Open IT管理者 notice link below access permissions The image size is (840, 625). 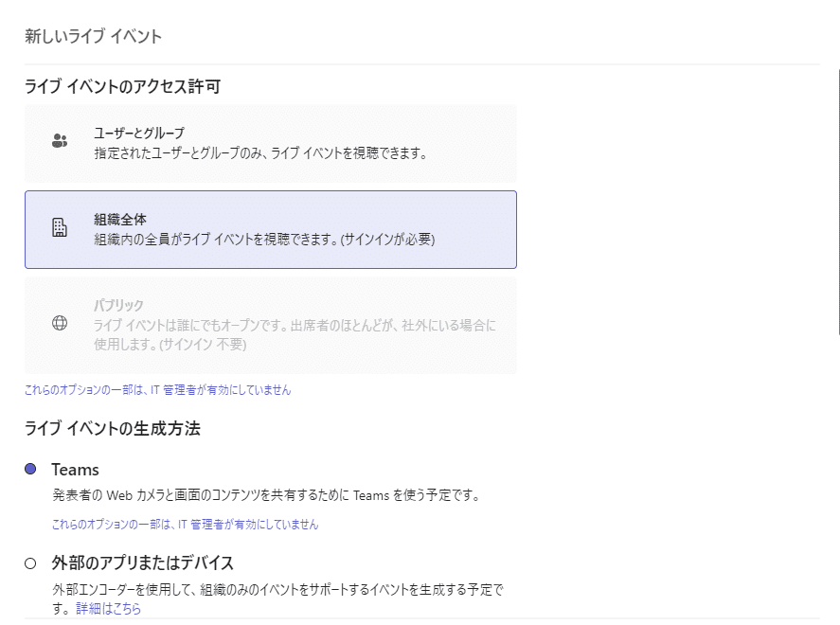point(157,390)
